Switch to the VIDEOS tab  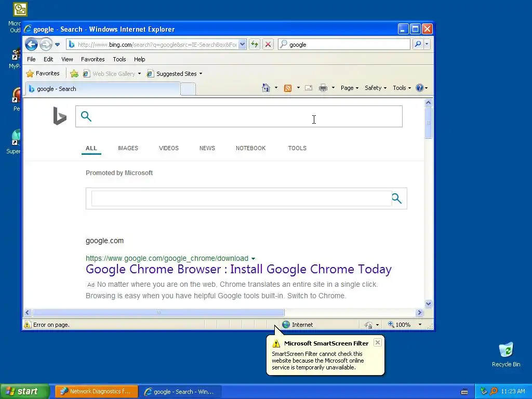click(x=169, y=148)
